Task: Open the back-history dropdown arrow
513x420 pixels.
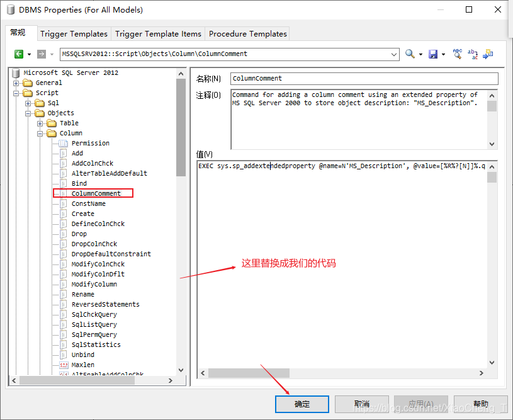Action: [x=29, y=54]
